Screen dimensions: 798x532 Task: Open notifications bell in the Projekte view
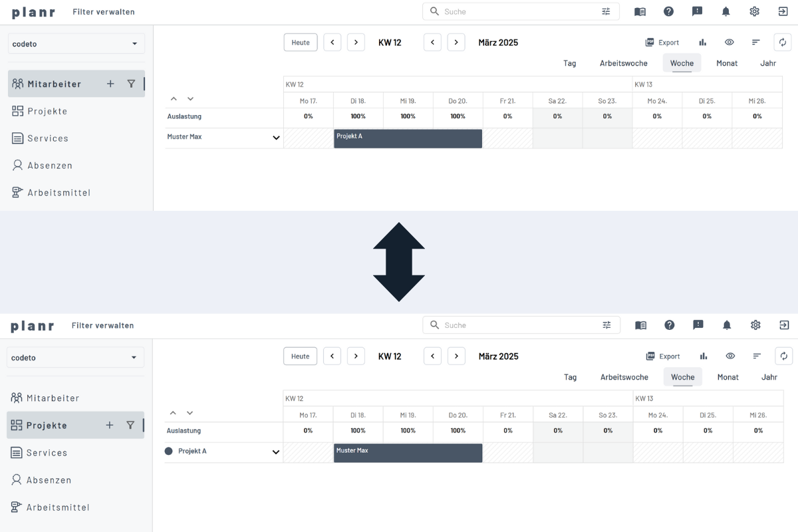click(727, 325)
